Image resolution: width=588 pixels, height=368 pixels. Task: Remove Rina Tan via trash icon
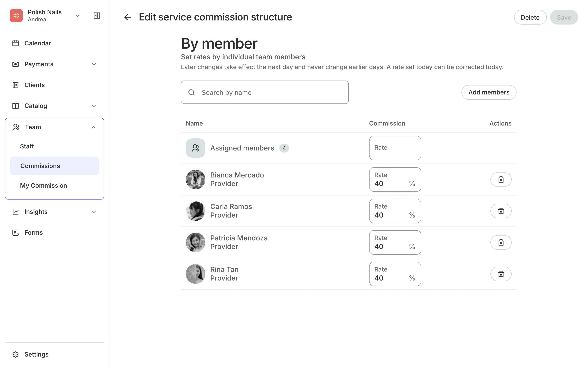point(501,274)
